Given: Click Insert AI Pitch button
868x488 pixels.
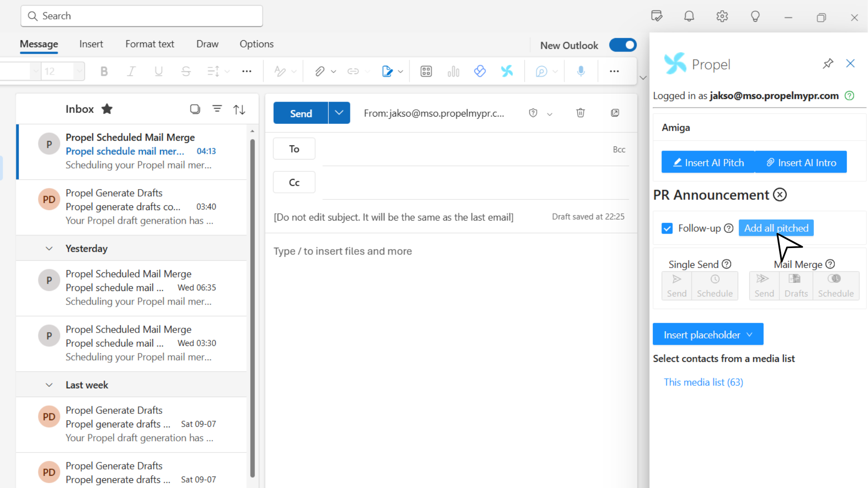Looking at the screenshot, I should pos(708,162).
